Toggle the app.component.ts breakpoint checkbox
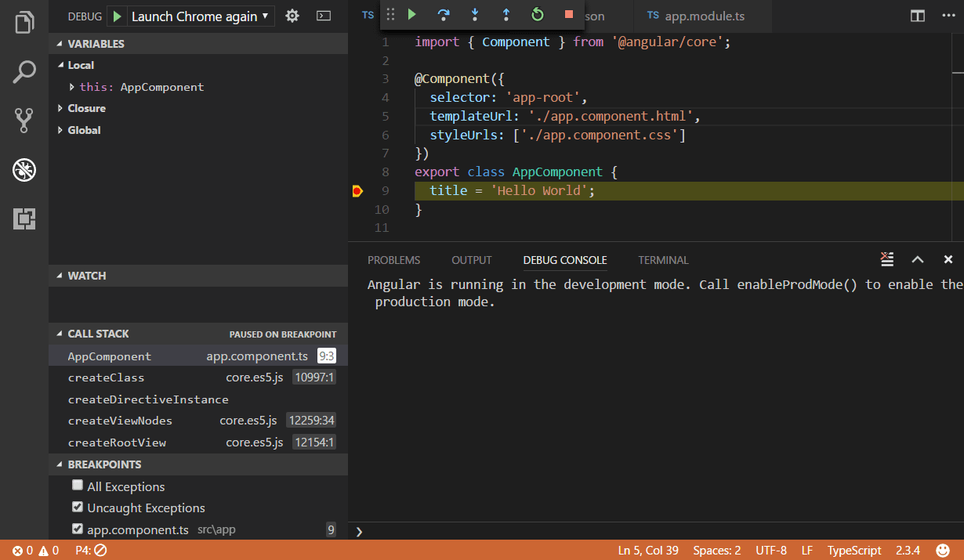 pyautogui.click(x=77, y=529)
